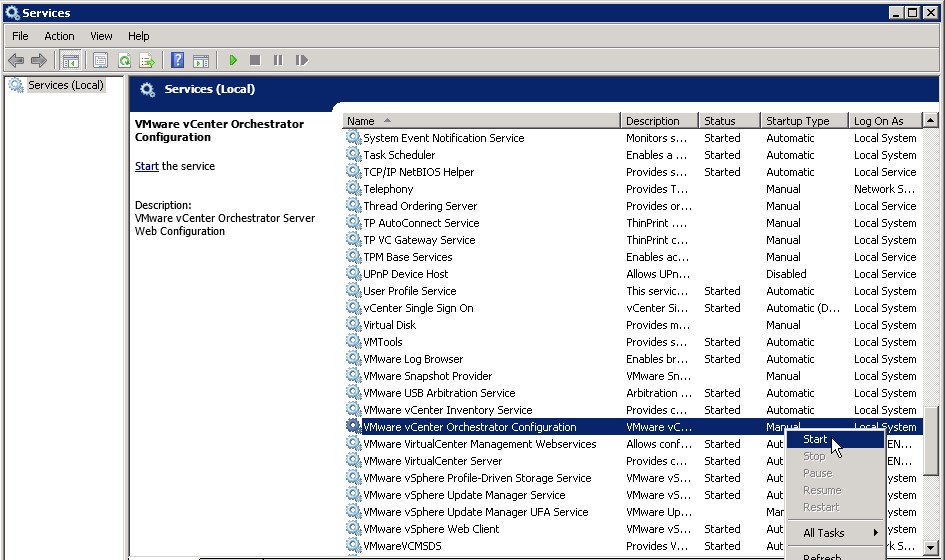Click the gear icon beside VMware Log Browser
Viewport: 945px width, 560px height.
tap(353, 359)
